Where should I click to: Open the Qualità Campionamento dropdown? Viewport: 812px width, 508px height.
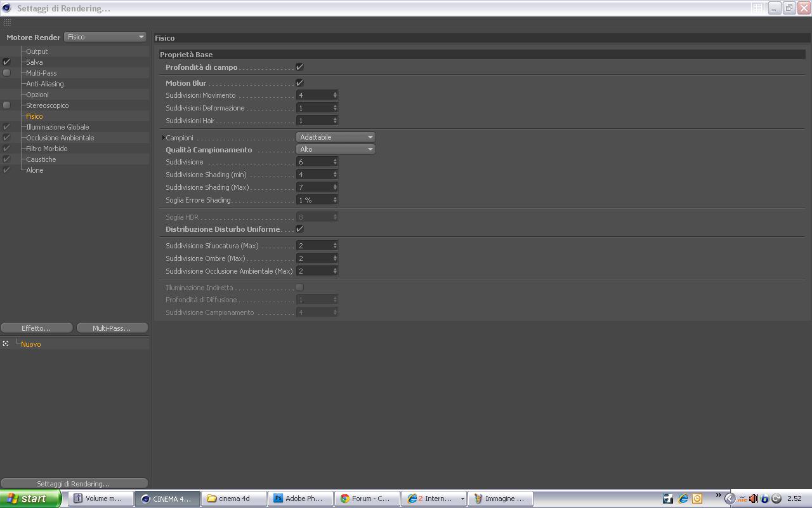click(336, 149)
